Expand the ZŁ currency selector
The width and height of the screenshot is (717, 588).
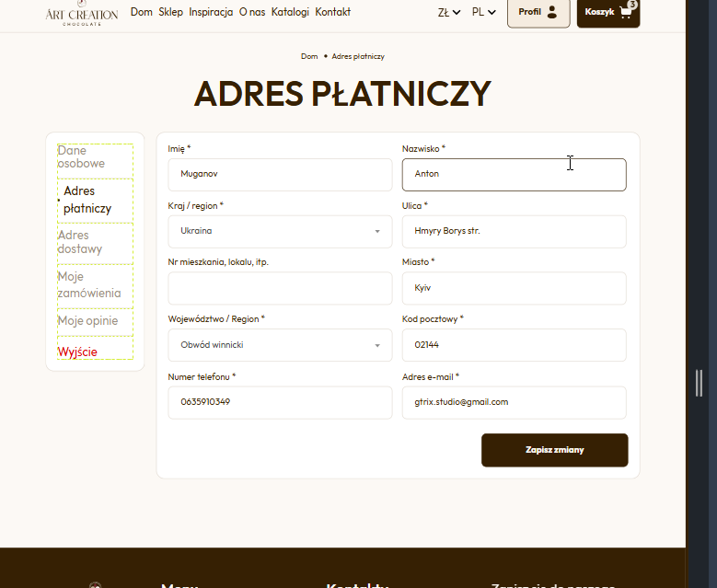(449, 12)
